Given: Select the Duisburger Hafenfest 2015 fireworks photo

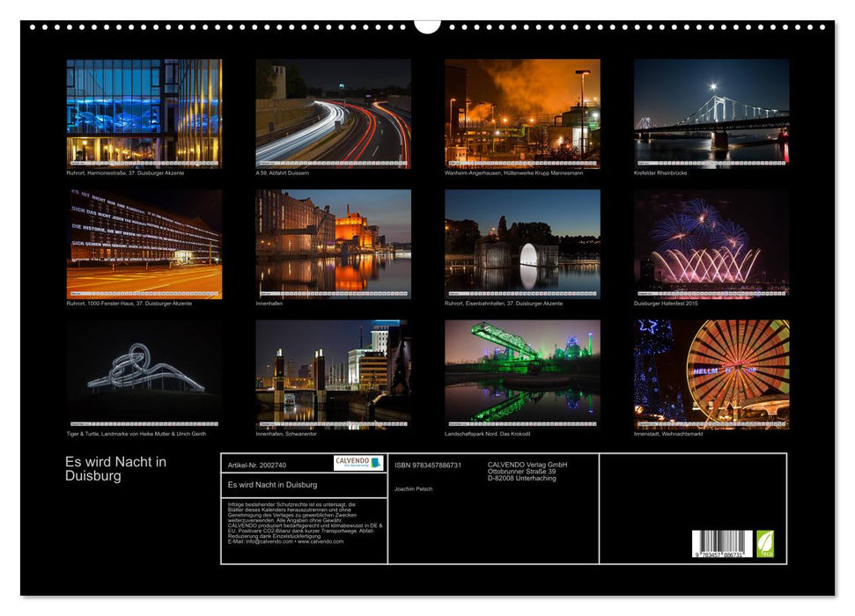Looking at the screenshot, I should pyautogui.click(x=711, y=243).
